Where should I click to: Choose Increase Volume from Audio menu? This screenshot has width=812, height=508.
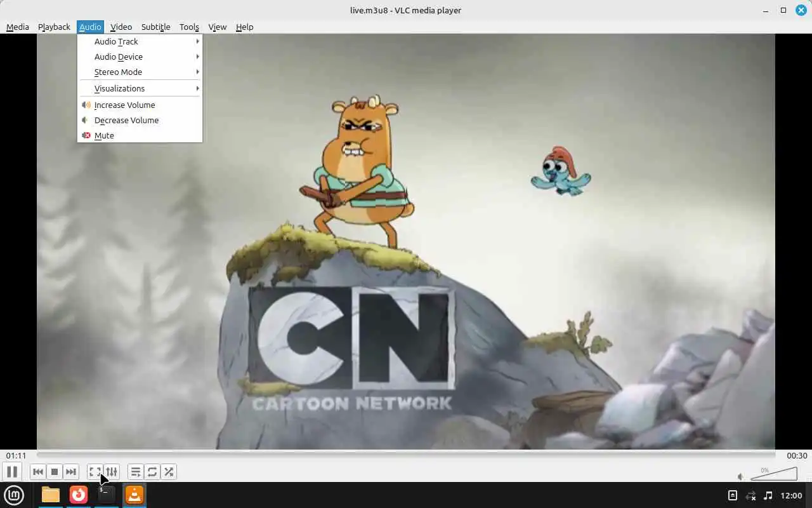pos(140,105)
